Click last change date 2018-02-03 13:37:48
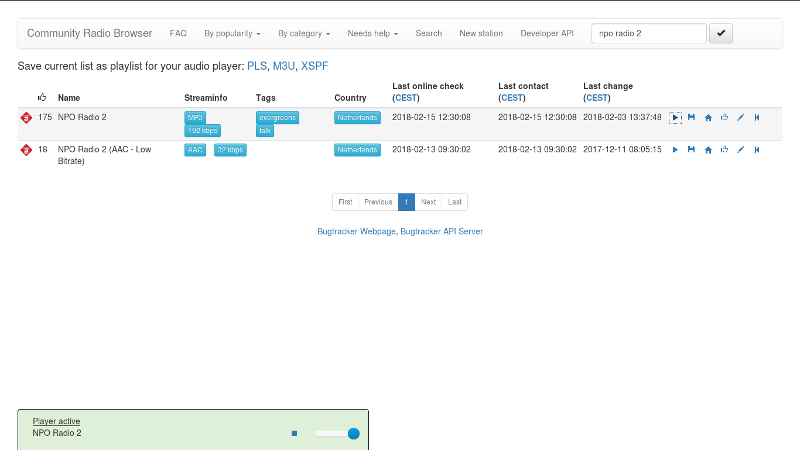Image resolution: width=800 pixels, height=450 pixels. point(622,117)
